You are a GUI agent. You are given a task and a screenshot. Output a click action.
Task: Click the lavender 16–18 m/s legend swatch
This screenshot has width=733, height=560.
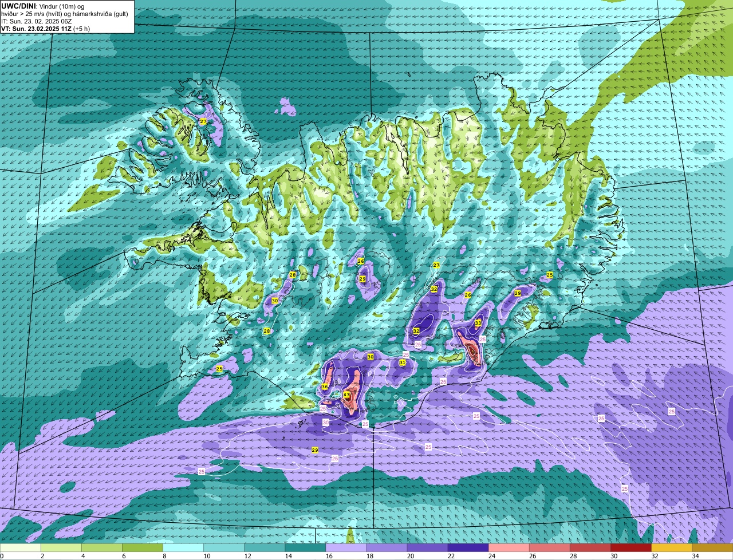[x=346, y=548]
